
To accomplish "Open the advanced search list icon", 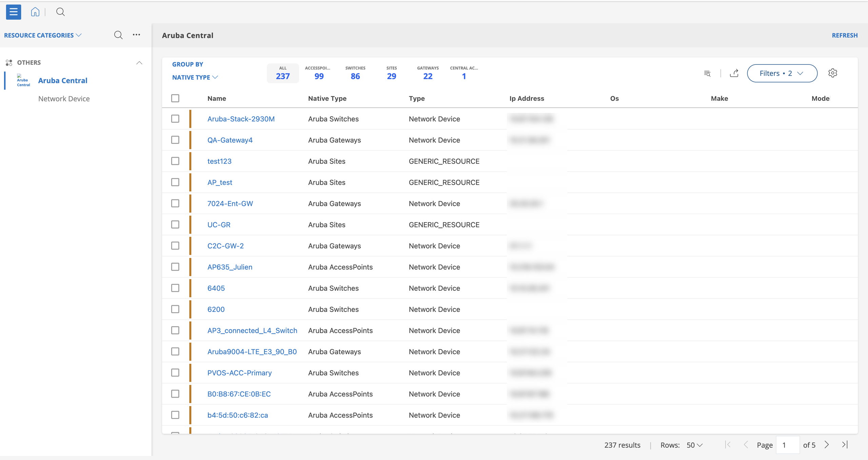I will [707, 73].
